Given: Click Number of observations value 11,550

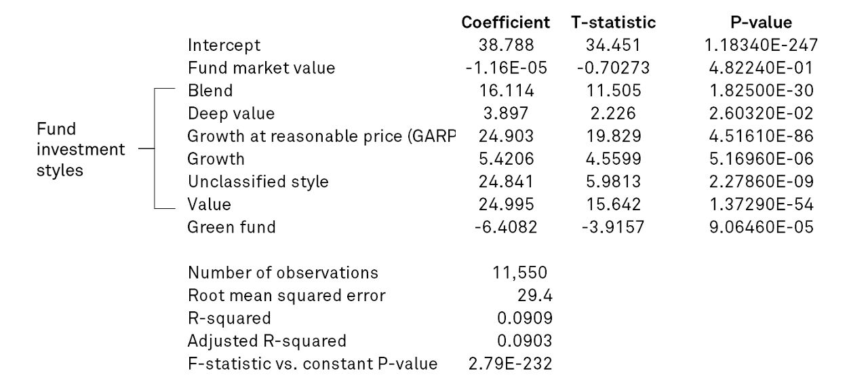Looking at the screenshot, I should [x=519, y=273].
